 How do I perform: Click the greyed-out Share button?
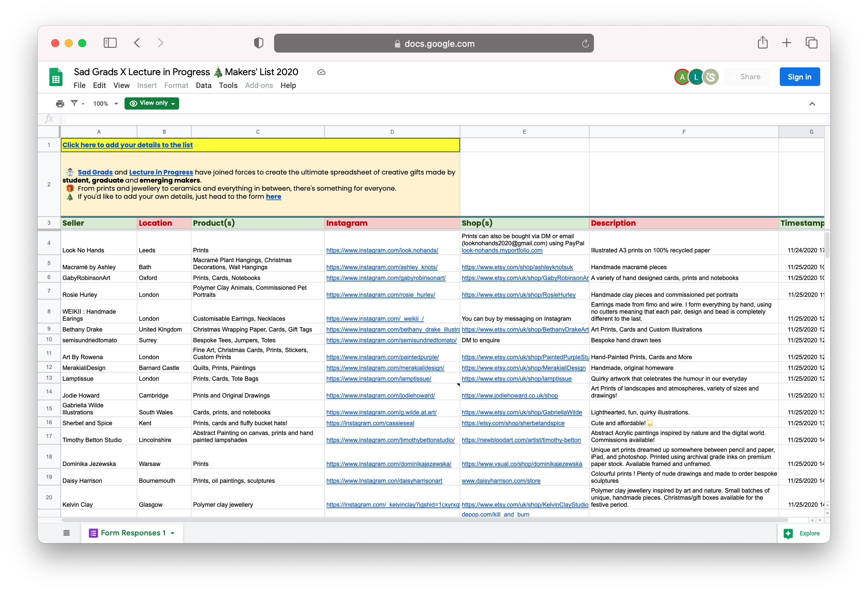[746, 77]
